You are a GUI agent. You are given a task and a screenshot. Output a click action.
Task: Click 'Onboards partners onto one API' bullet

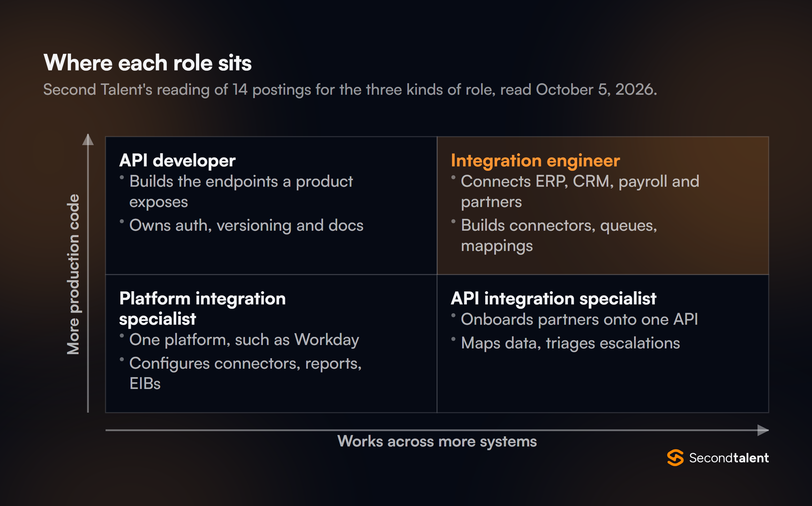pos(579,319)
